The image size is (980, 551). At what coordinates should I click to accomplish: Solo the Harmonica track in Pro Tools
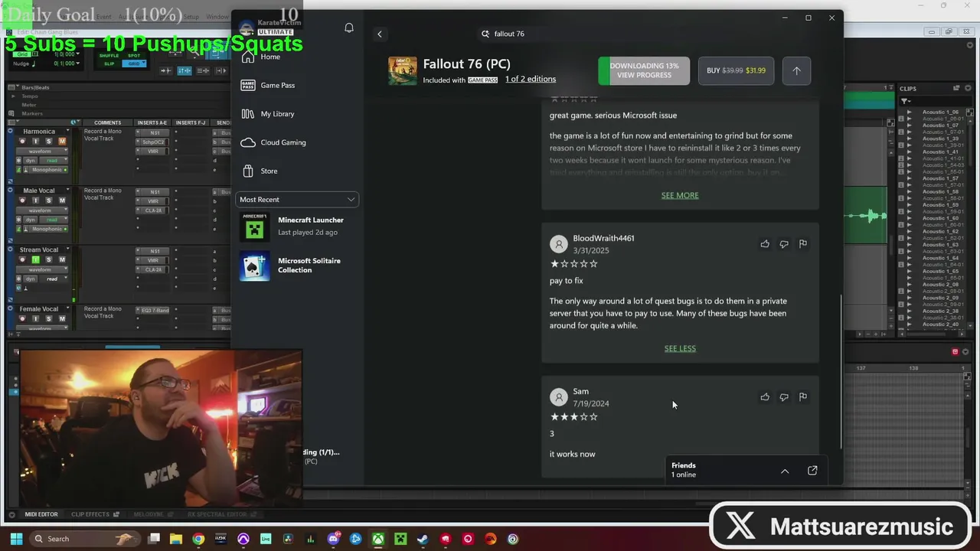click(x=49, y=142)
